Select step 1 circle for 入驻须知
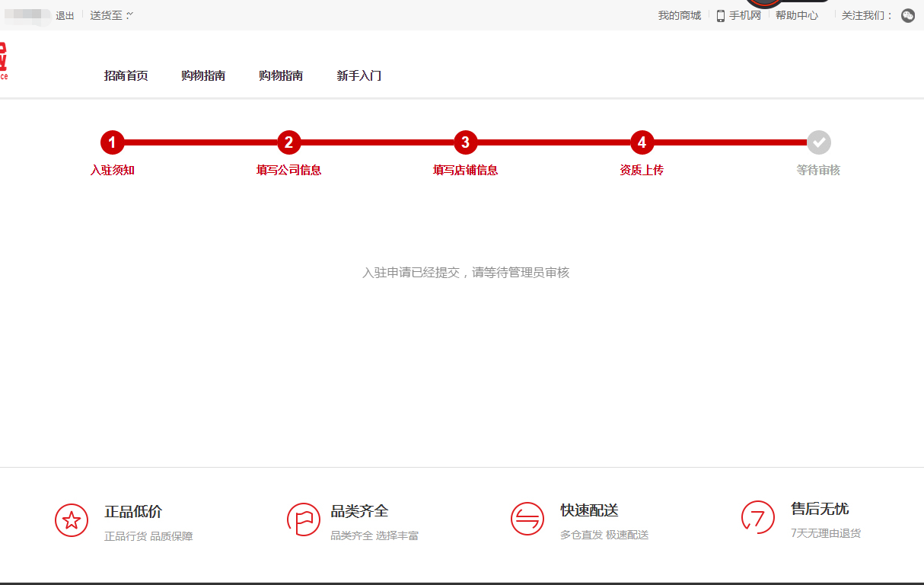The width and height of the screenshot is (924, 585). [x=112, y=142]
